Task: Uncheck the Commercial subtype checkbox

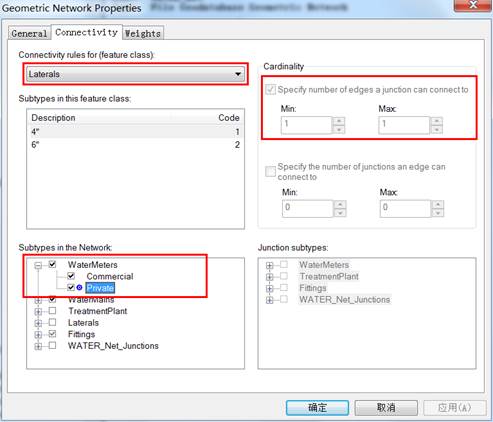Action: pyautogui.click(x=71, y=276)
